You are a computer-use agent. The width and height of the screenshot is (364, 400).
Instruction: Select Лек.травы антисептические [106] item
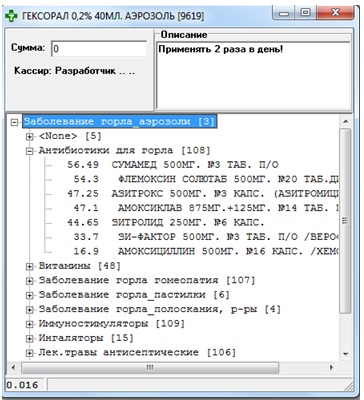coord(137,352)
